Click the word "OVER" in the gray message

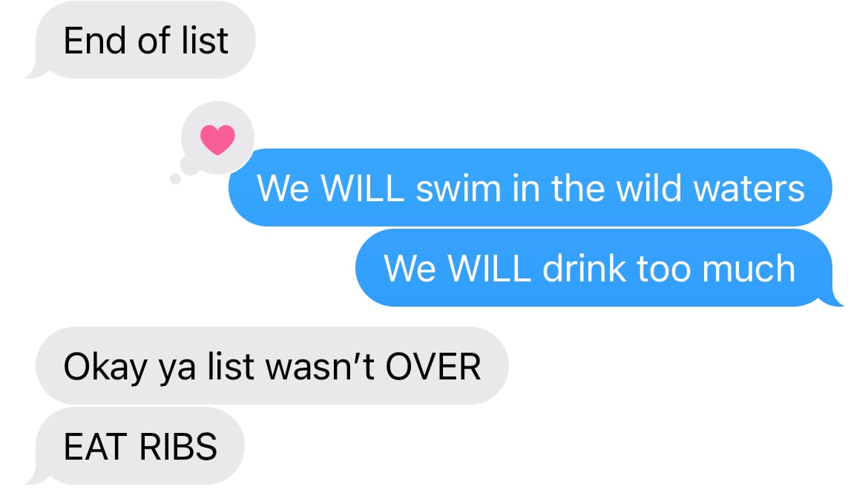tap(433, 367)
